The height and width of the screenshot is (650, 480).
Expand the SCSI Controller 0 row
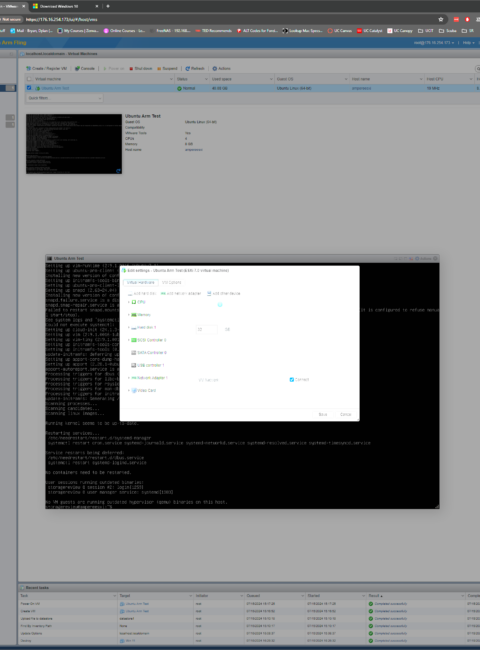coord(128,340)
